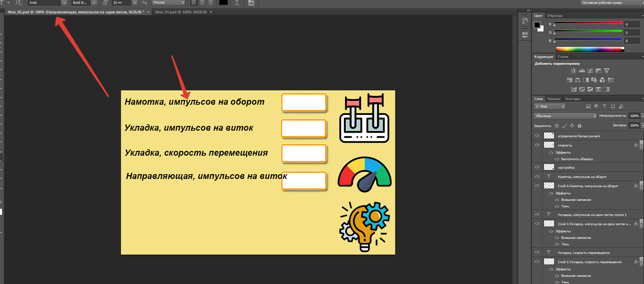Add a Photo Filter adjustment
Screen dimensions: 644x284
tap(594, 80)
